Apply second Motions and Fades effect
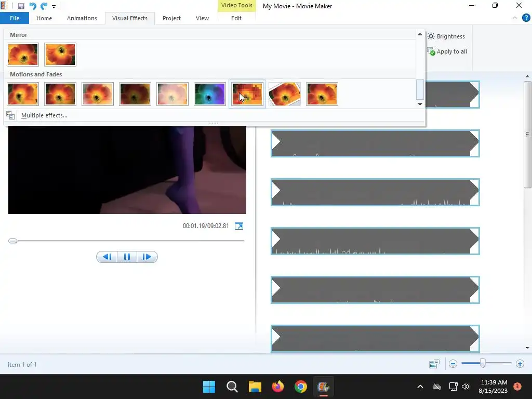This screenshot has width=532, height=399. point(60,94)
